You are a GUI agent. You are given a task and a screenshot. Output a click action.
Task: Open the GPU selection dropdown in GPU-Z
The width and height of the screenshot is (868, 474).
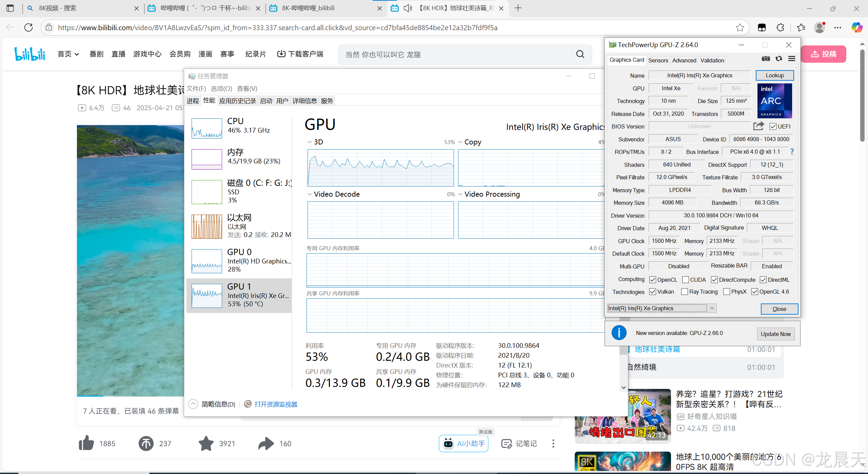(712, 308)
